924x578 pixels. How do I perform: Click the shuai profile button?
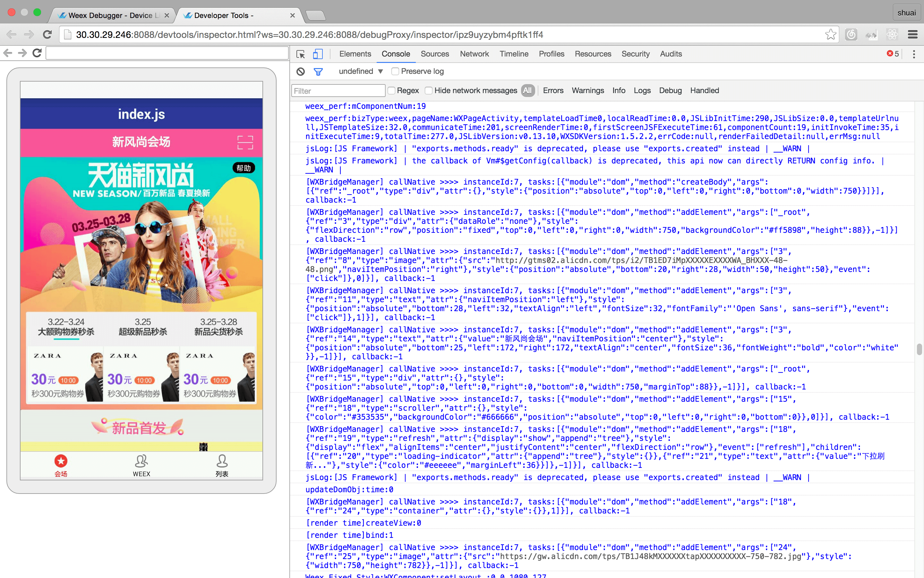[x=906, y=13]
